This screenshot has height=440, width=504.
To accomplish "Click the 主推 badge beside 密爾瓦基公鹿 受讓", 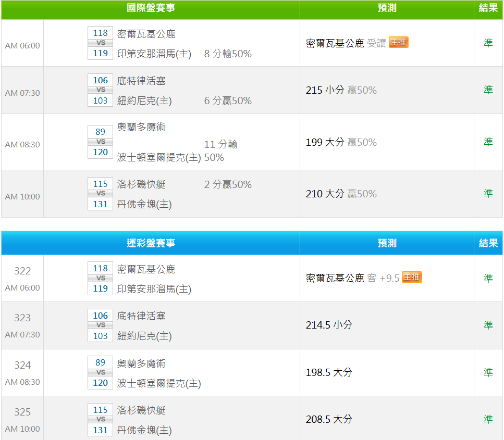I will coord(399,42).
